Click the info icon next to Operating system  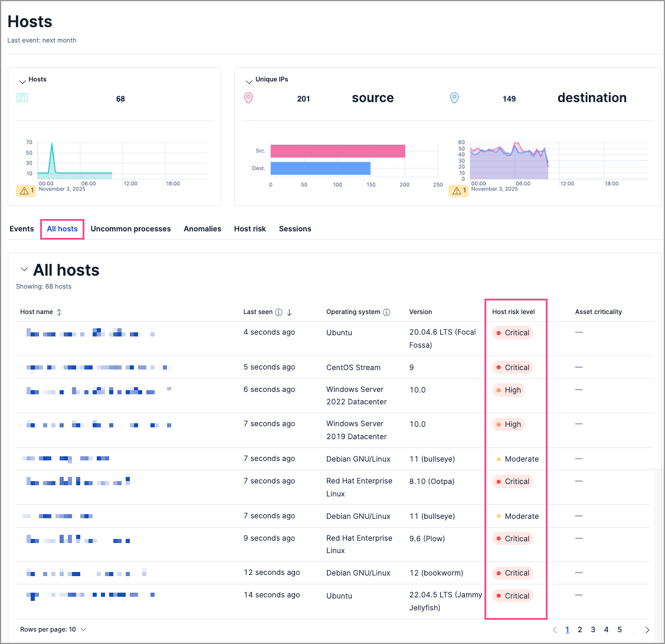(387, 312)
